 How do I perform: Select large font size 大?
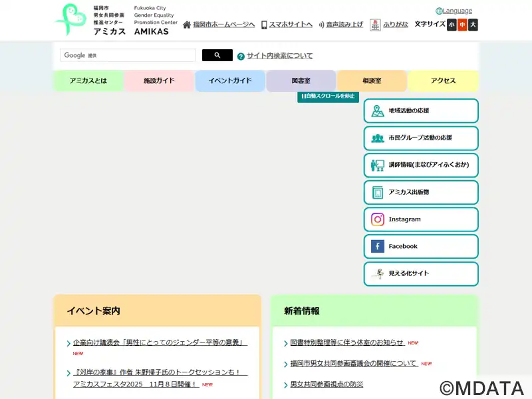(x=473, y=25)
